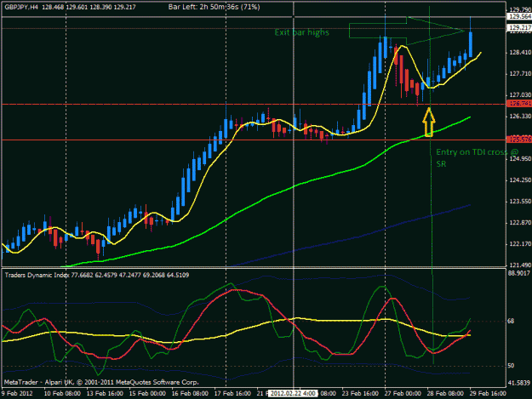This screenshot has width=532, height=399.
Task: Select the 'Exit bar highs' chart label
Action: 301,32
